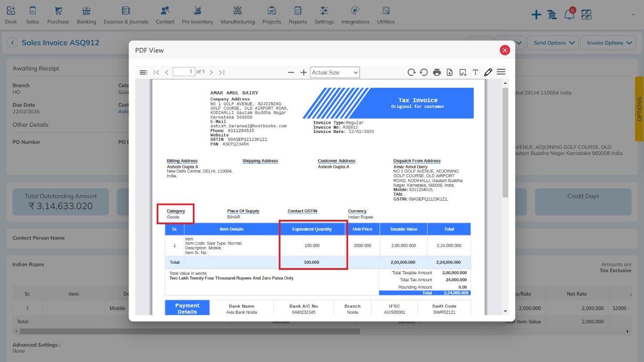Zoom in the PDF with plus icon
644x362 pixels.
click(303, 72)
